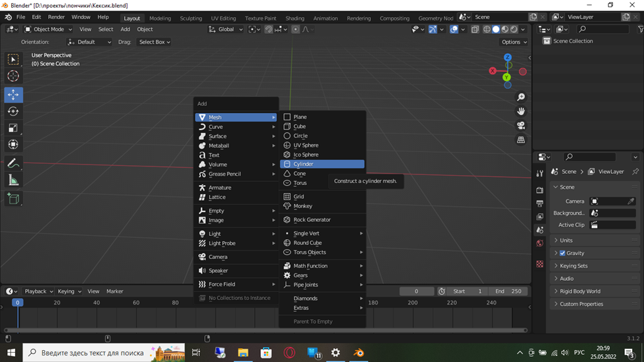This screenshot has width=644, height=362.
Task: Switch to wireframe shading
Action: pyautogui.click(x=487, y=29)
